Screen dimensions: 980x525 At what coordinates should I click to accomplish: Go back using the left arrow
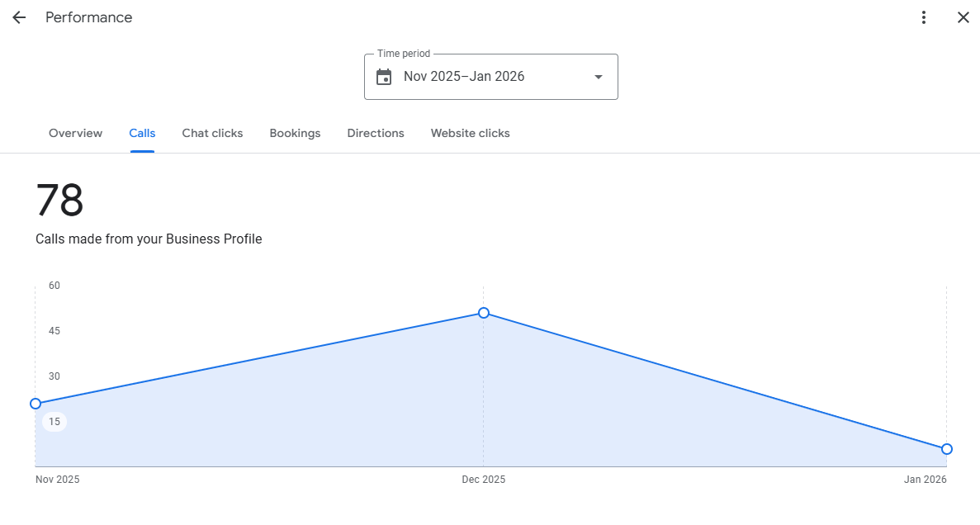[19, 17]
